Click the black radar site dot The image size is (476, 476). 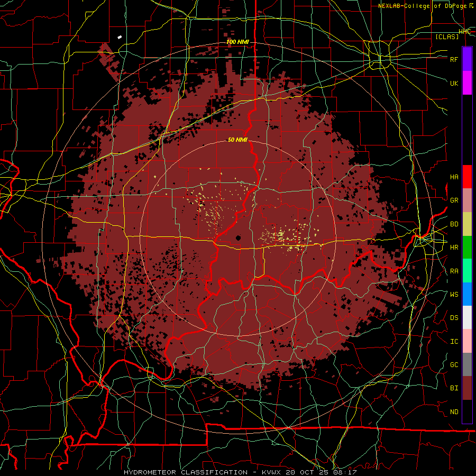(239, 237)
